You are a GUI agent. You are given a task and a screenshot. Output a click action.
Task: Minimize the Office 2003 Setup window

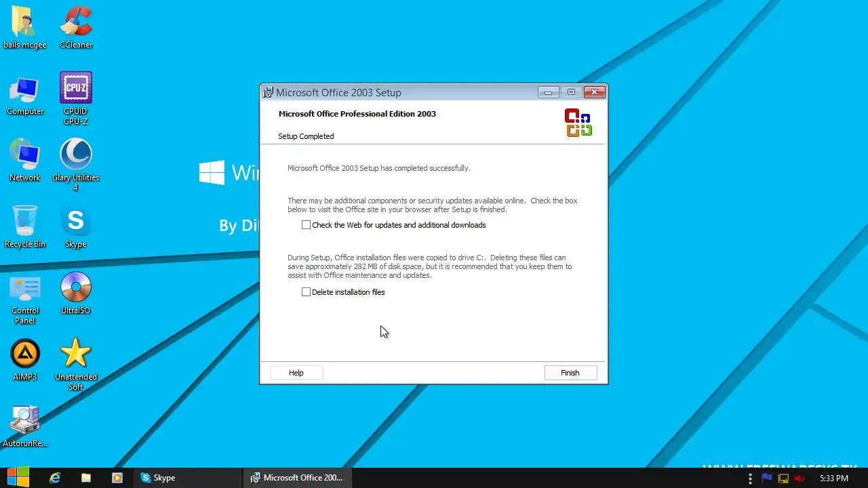[x=548, y=92]
